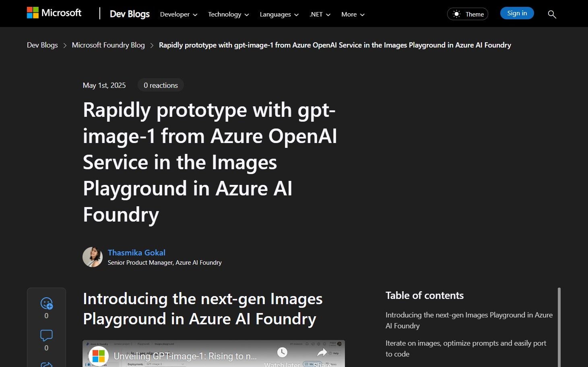Image resolution: width=588 pixels, height=367 pixels.
Task: Expand the Technology dropdown menu
Action: [228, 15]
